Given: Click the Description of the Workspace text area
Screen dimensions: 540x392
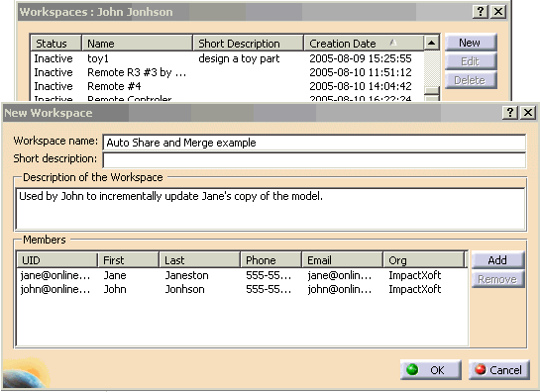Looking at the screenshot, I should point(270,209).
